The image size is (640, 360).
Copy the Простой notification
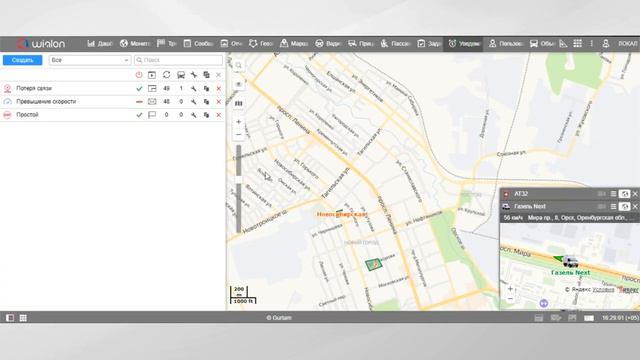pos(207,115)
